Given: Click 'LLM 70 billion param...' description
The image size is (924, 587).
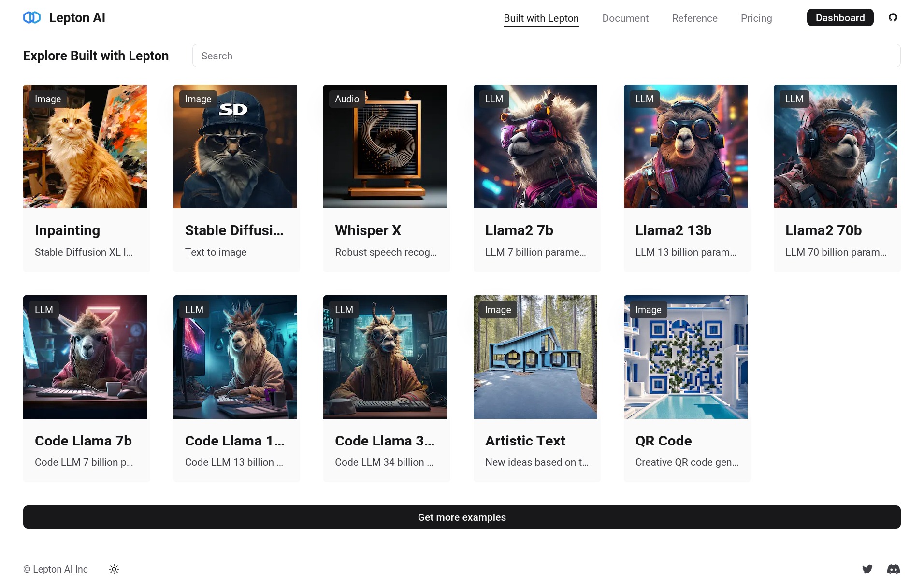Looking at the screenshot, I should coord(836,252).
